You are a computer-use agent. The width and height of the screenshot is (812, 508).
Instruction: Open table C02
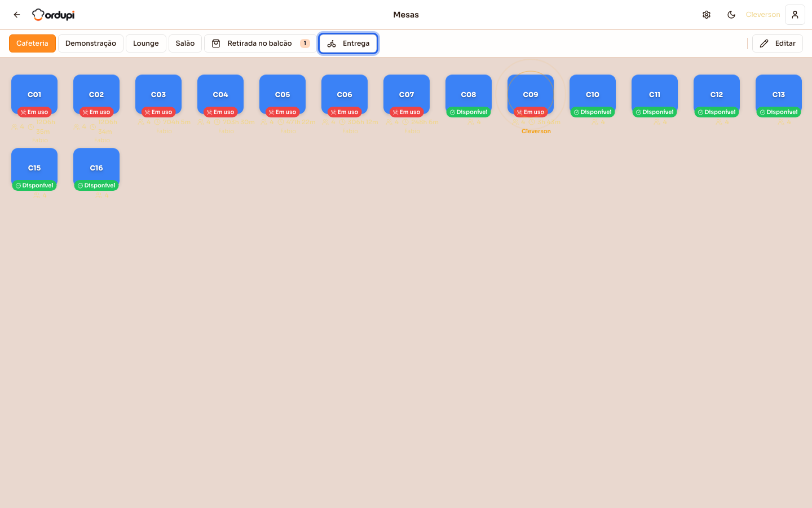click(x=96, y=95)
